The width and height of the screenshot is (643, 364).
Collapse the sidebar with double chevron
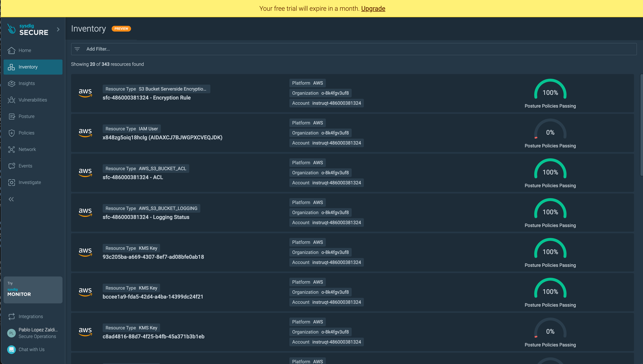click(x=11, y=199)
